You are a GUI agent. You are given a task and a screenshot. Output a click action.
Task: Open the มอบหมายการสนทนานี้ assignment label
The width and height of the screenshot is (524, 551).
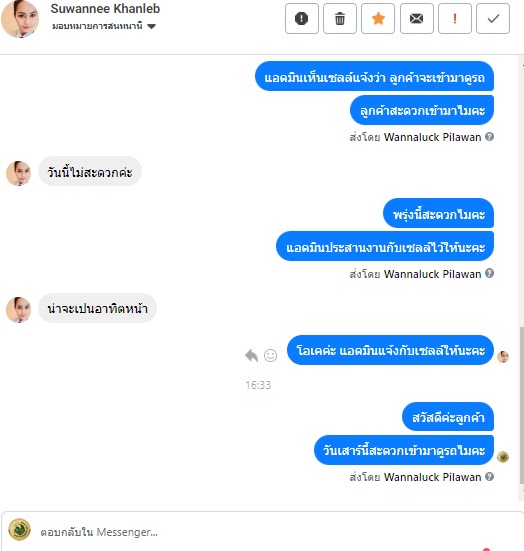click(x=97, y=26)
